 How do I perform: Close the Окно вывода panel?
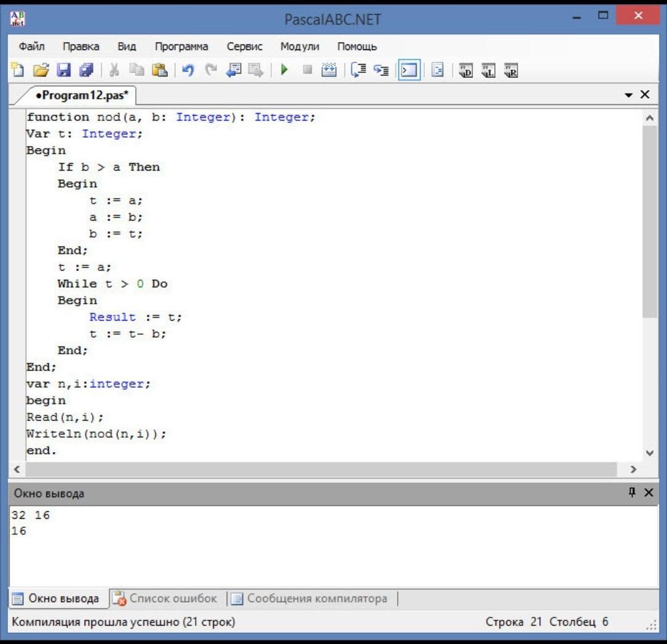pos(648,492)
